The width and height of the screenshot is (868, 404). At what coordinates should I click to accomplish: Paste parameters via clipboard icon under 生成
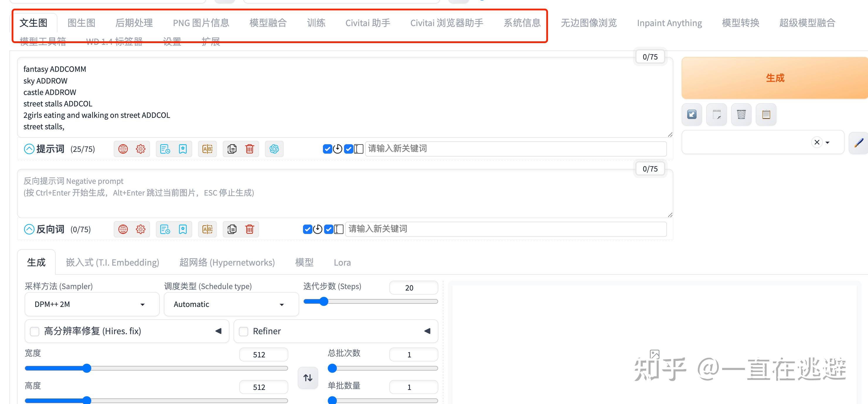766,114
